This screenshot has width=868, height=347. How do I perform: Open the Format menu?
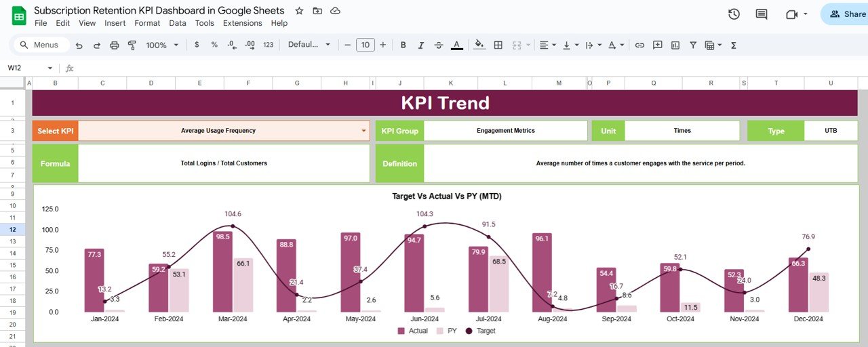coord(147,23)
